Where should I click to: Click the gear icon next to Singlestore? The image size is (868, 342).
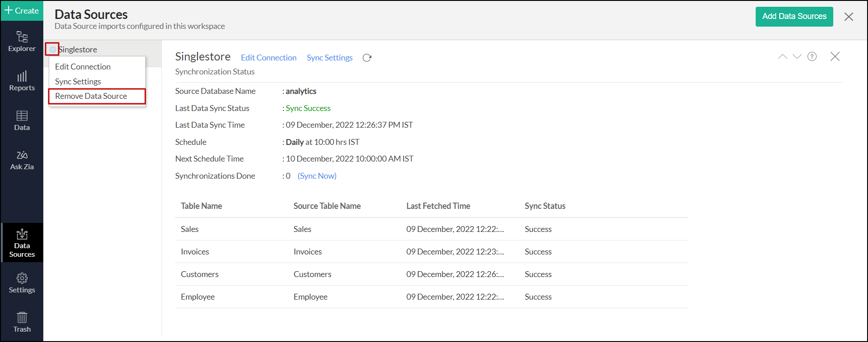52,50
